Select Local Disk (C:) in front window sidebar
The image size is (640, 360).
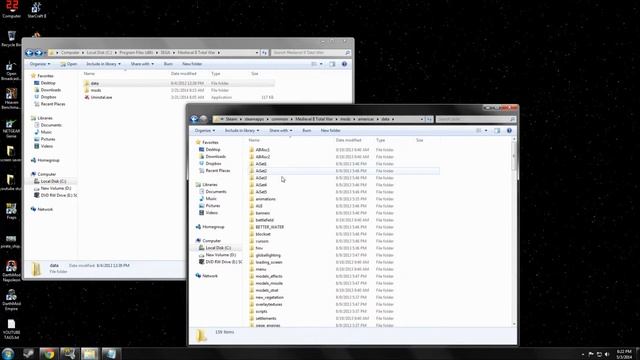[x=218, y=248]
